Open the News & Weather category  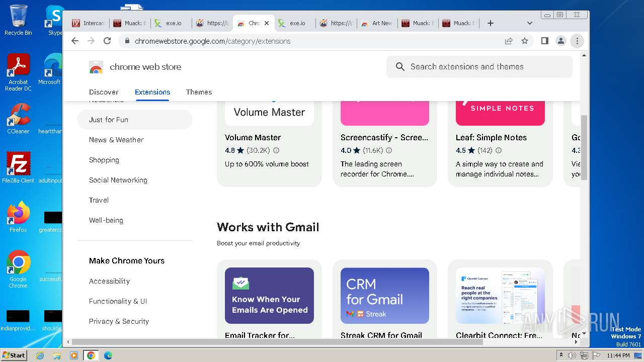click(116, 140)
